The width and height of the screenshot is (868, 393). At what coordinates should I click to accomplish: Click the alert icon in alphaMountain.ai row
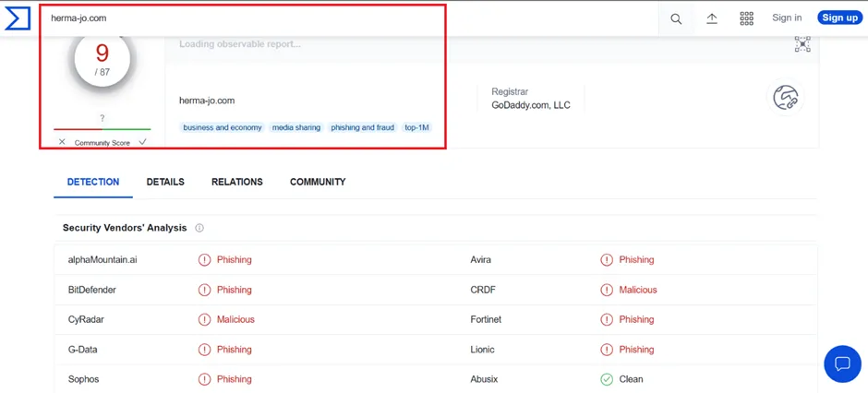(204, 260)
